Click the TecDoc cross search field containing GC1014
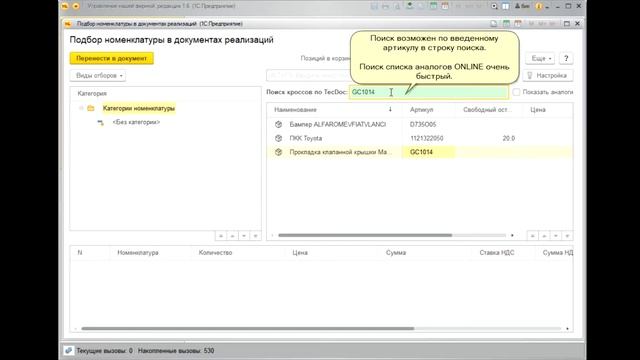The image size is (640, 360). (429, 92)
